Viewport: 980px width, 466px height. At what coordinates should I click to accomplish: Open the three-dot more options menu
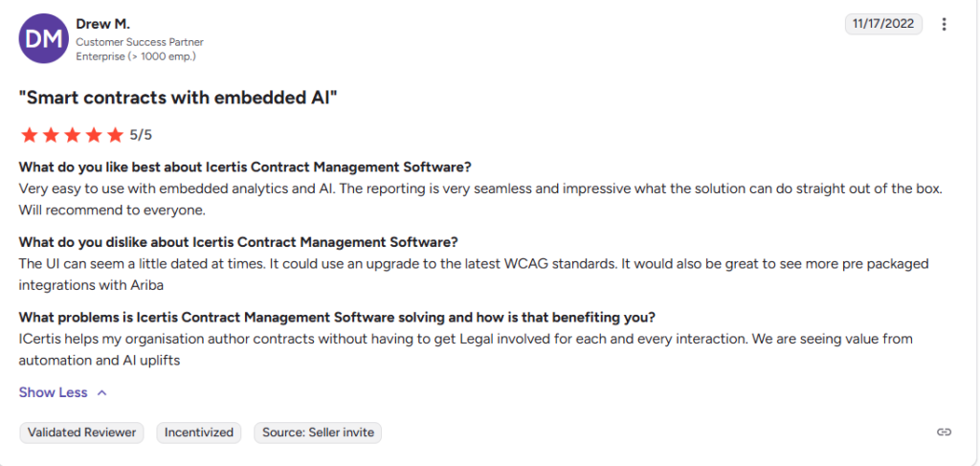coord(945,24)
